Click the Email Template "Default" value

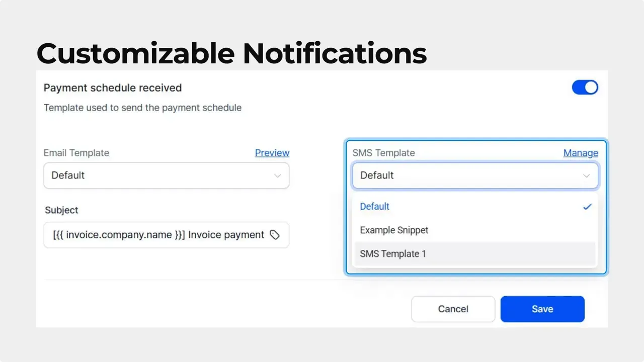(x=68, y=175)
